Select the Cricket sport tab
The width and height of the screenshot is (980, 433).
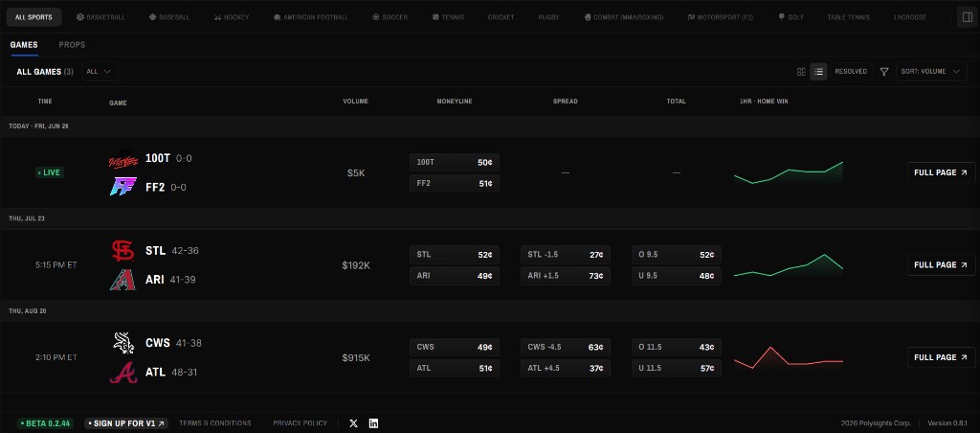(x=501, y=17)
